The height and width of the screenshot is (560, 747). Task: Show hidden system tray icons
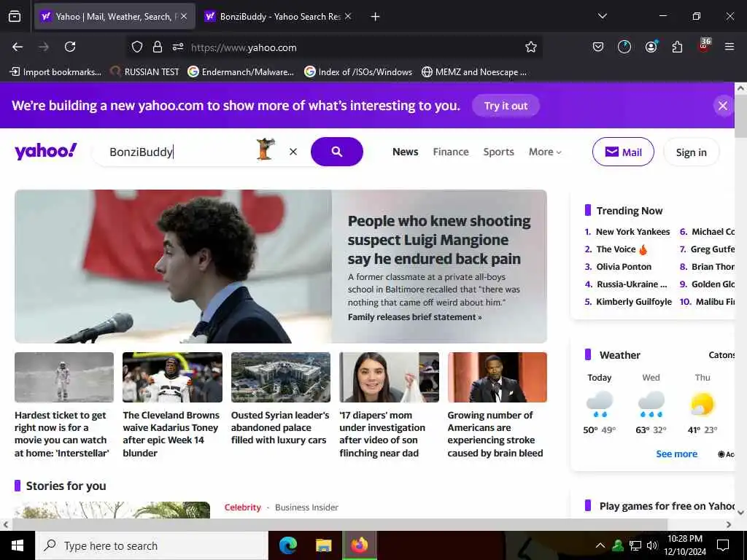pyautogui.click(x=600, y=545)
